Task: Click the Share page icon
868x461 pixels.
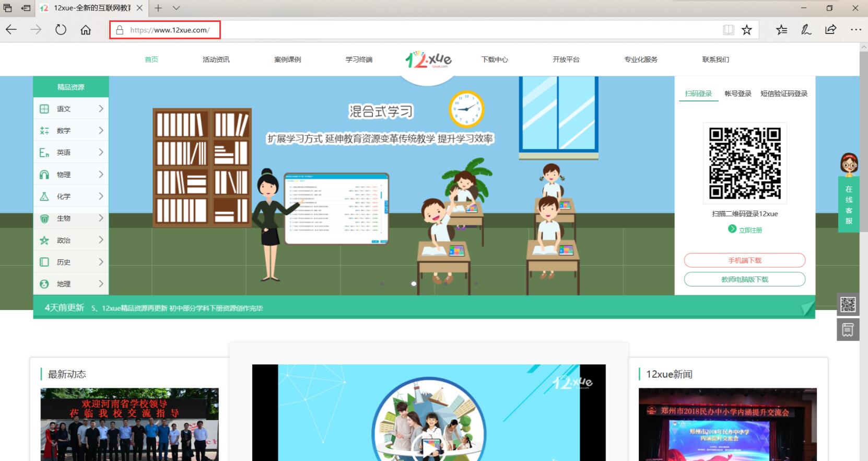Action: (830, 30)
